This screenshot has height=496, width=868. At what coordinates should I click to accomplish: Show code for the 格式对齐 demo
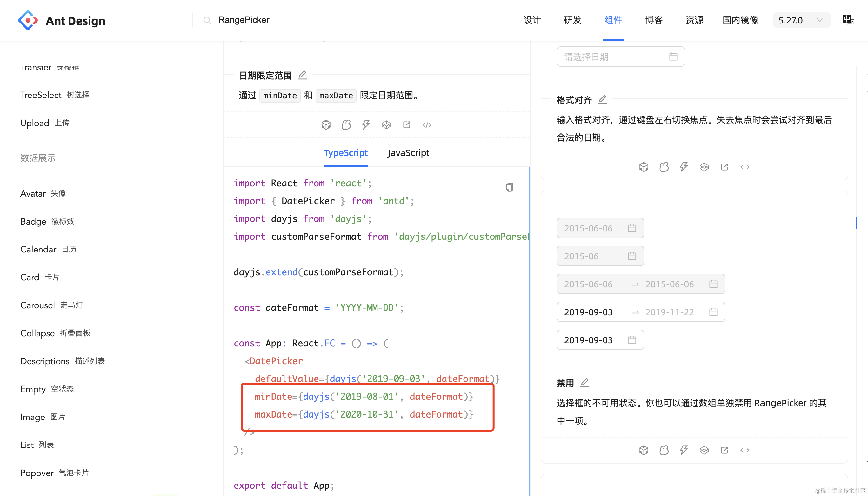click(x=744, y=167)
